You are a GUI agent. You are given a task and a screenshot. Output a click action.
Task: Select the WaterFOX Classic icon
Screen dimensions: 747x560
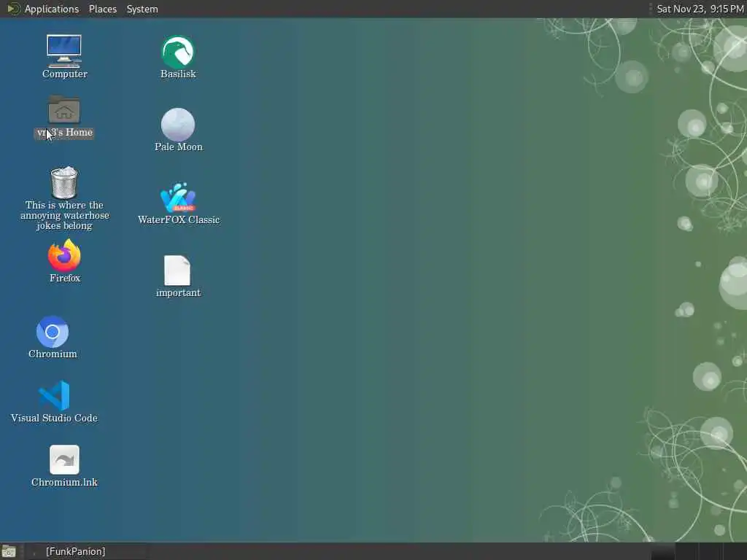[178, 198]
